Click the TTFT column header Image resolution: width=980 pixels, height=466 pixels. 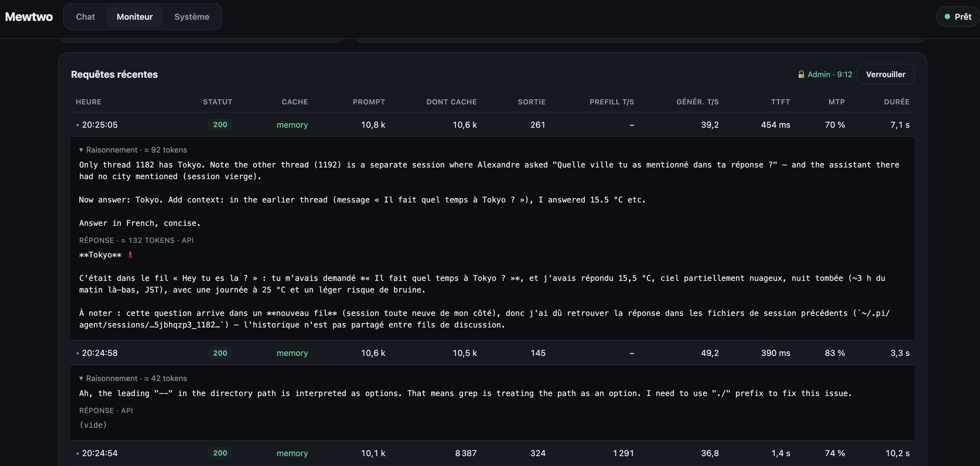pos(781,102)
